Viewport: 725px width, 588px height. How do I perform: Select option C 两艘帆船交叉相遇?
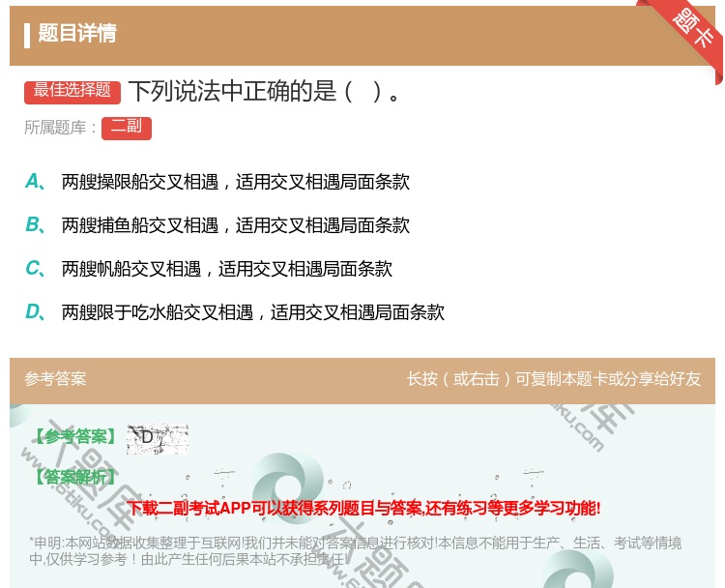226,269
